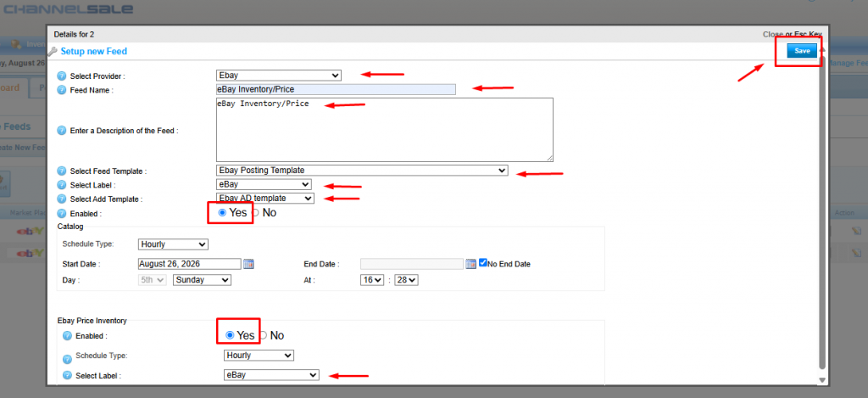Open the Select Add Template dropdown
The width and height of the screenshot is (868, 398).
click(264, 198)
